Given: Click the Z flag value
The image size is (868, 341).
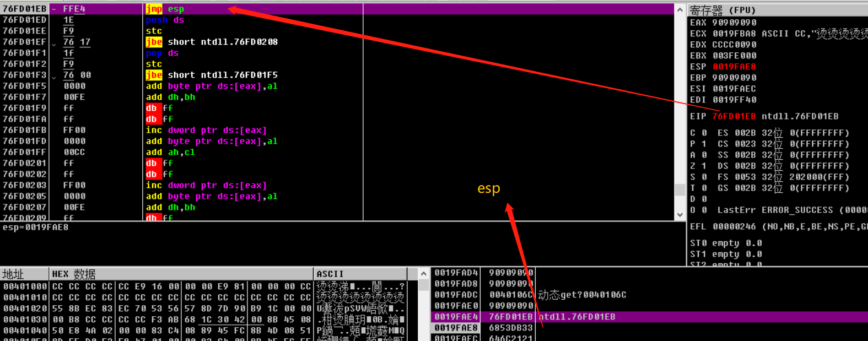Looking at the screenshot, I should click(x=704, y=166).
